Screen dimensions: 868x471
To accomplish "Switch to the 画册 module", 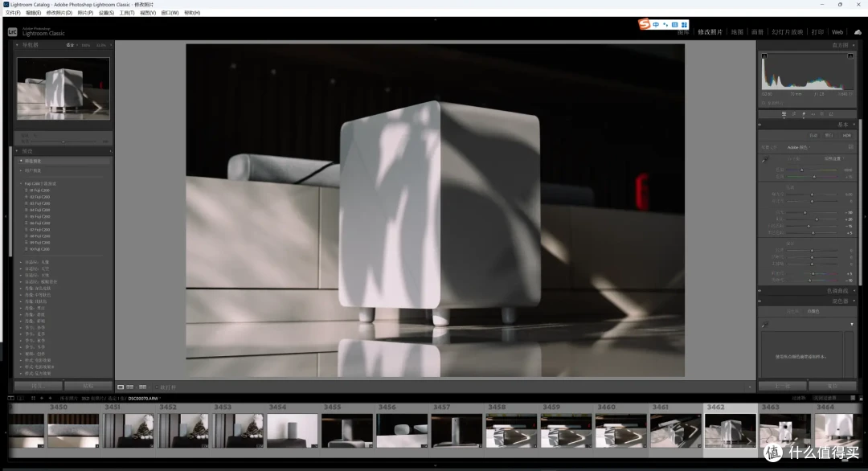I will 757,32.
